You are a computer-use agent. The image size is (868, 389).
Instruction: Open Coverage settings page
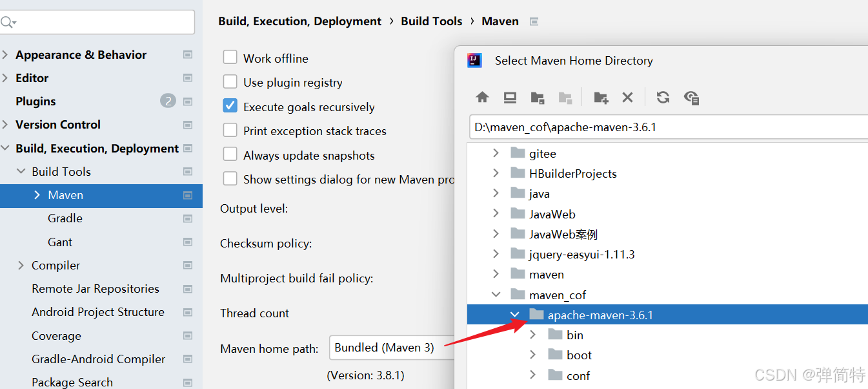pos(56,336)
